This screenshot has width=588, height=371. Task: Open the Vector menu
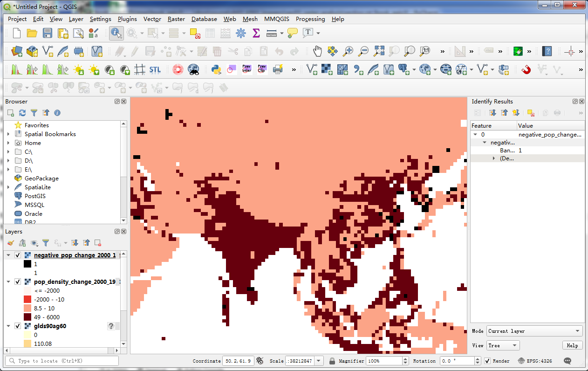[x=152, y=19]
